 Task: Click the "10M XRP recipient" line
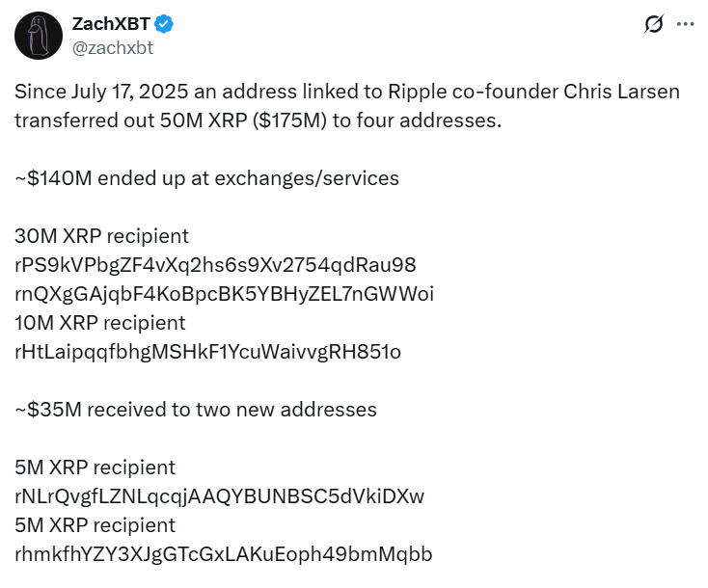(100, 323)
